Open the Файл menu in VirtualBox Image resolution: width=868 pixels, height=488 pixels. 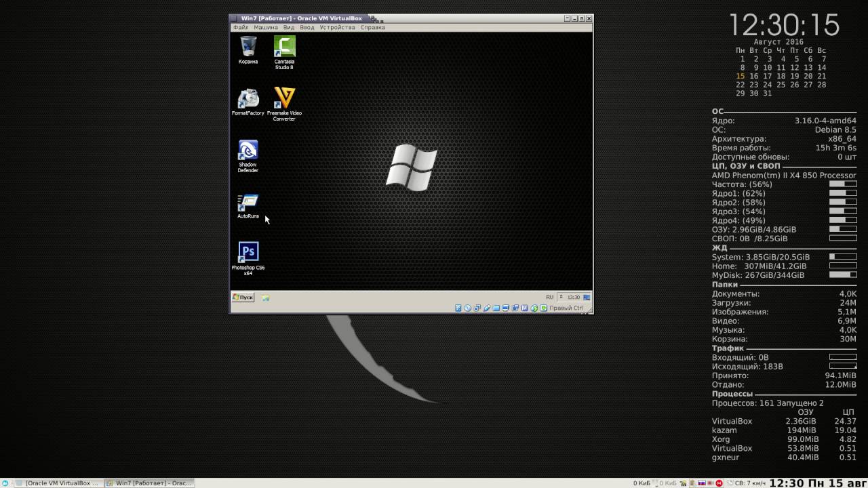(x=241, y=28)
